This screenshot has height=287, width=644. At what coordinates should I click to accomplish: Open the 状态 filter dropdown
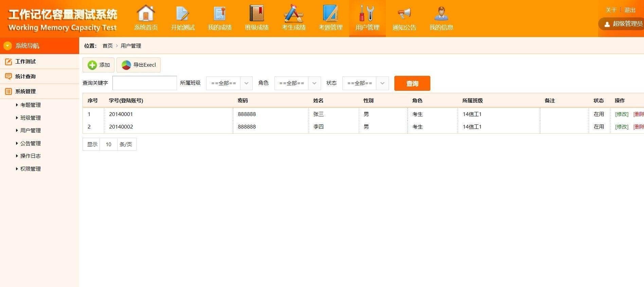pos(365,83)
